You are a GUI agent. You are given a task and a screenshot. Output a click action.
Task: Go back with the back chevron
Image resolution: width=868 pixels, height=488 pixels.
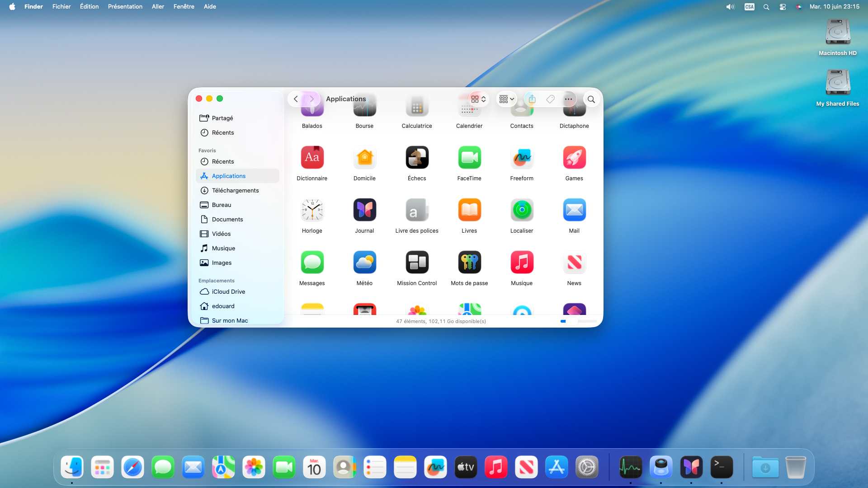(x=296, y=99)
